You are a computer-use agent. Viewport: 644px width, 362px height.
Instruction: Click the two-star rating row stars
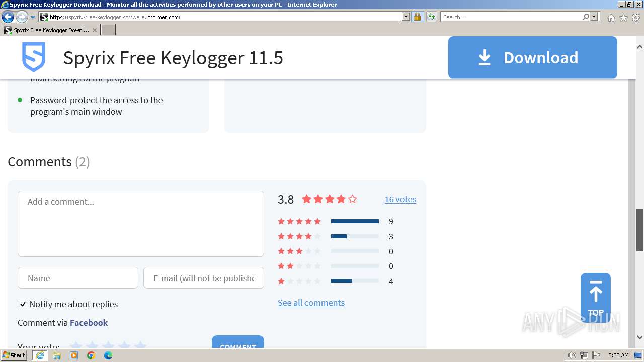[x=299, y=266]
